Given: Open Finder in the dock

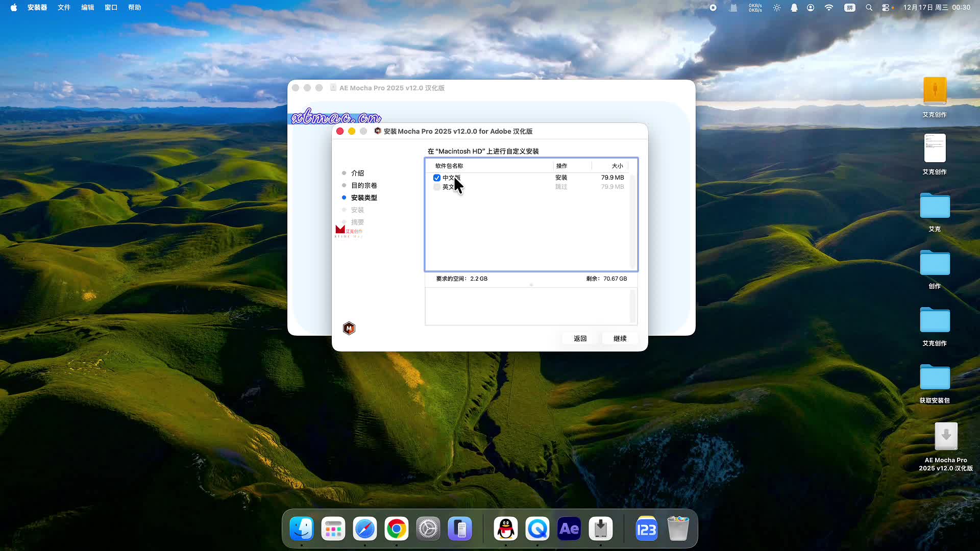Looking at the screenshot, I should click(x=302, y=529).
